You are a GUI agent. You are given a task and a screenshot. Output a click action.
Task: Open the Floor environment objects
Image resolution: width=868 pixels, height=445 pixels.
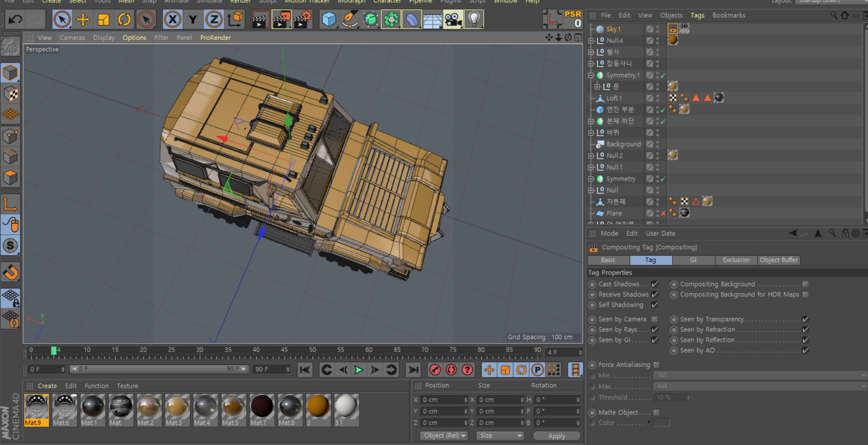(x=432, y=19)
